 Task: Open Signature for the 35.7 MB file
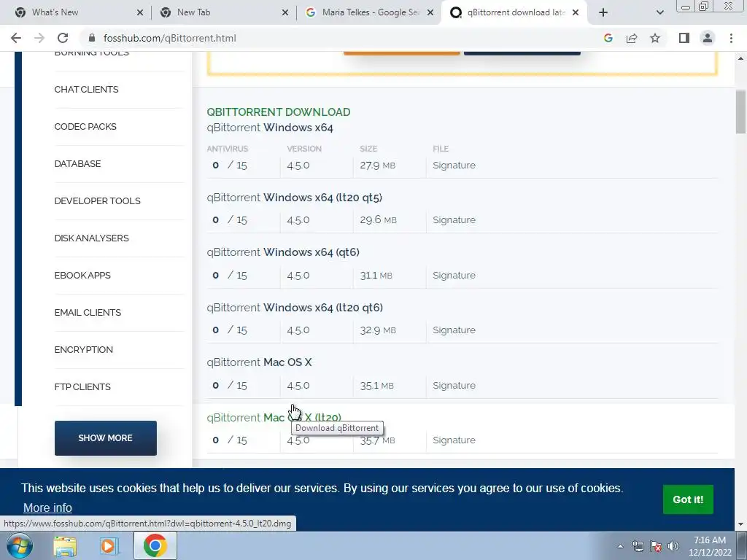(454, 440)
